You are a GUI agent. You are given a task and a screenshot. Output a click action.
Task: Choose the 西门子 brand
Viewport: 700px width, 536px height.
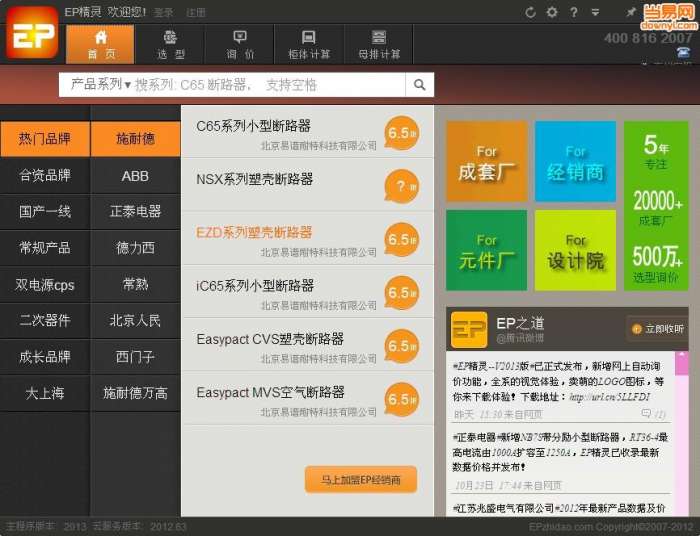136,357
